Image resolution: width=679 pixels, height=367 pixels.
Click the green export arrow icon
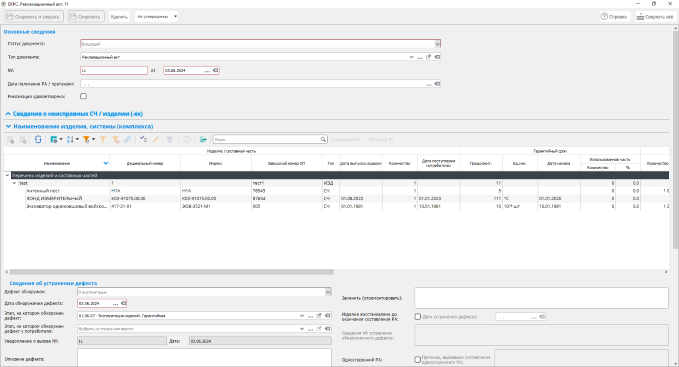tap(203, 139)
